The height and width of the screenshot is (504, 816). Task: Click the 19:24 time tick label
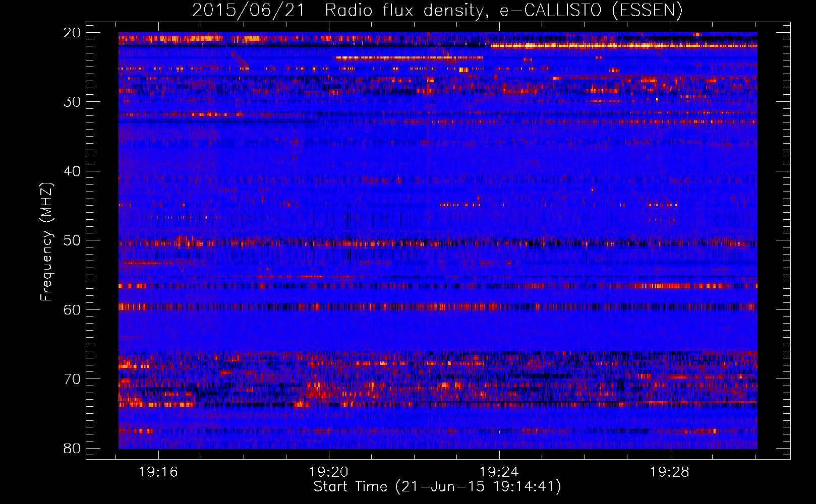(x=499, y=472)
